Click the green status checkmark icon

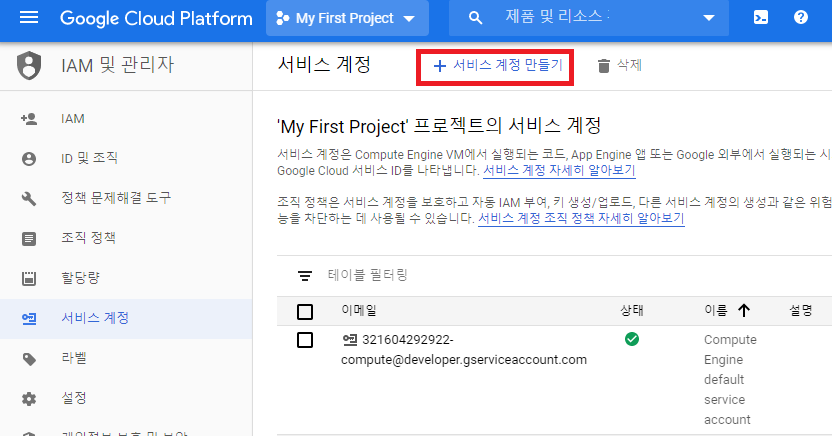tap(631, 339)
